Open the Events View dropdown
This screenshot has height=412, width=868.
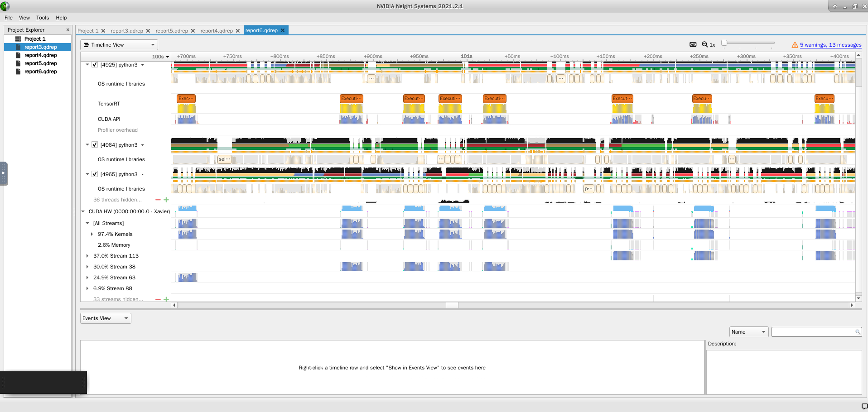[x=106, y=318]
